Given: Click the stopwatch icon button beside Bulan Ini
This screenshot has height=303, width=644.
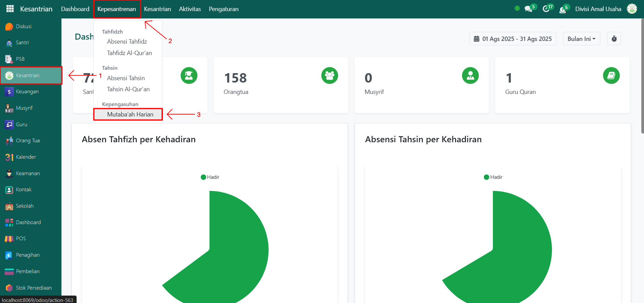Looking at the screenshot, I should click(x=614, y=39).
